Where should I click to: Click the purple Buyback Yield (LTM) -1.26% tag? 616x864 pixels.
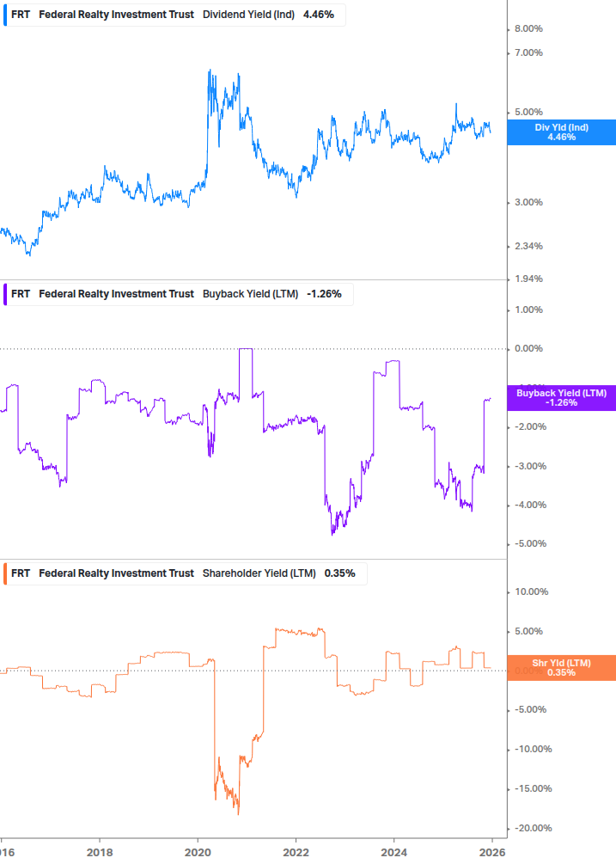click(x=562, y=398)
